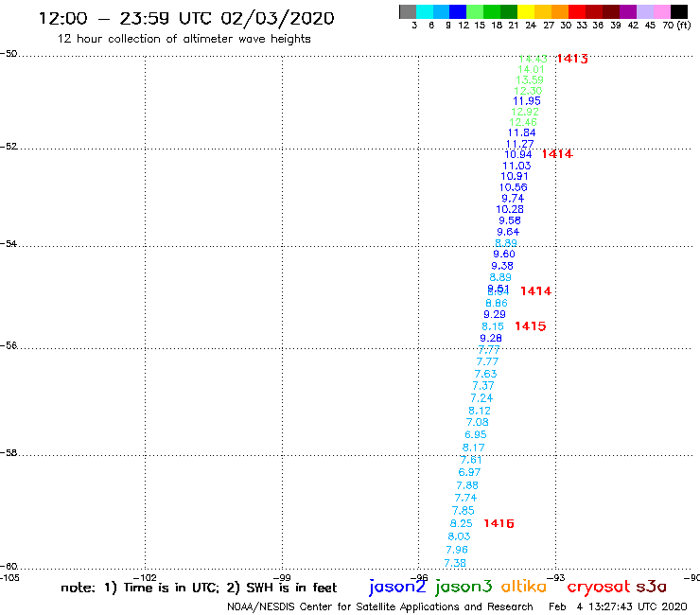Click the blue 11.95 value
This screenshot has height=615, width=700.
tap(527, 101)
